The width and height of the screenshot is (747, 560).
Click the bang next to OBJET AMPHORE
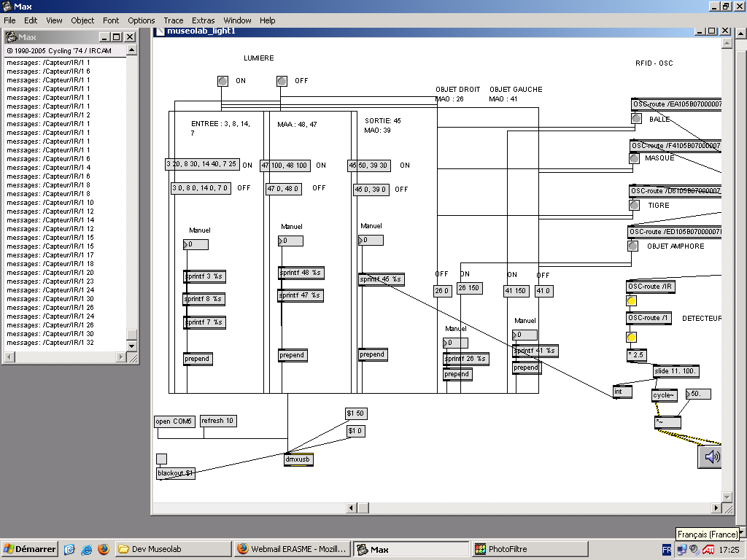click(632, 246)
